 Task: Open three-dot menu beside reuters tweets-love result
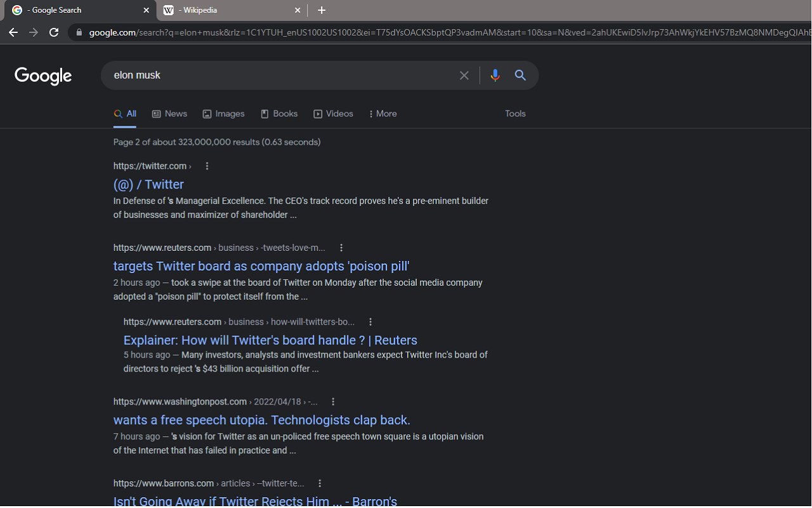(341, 248)
